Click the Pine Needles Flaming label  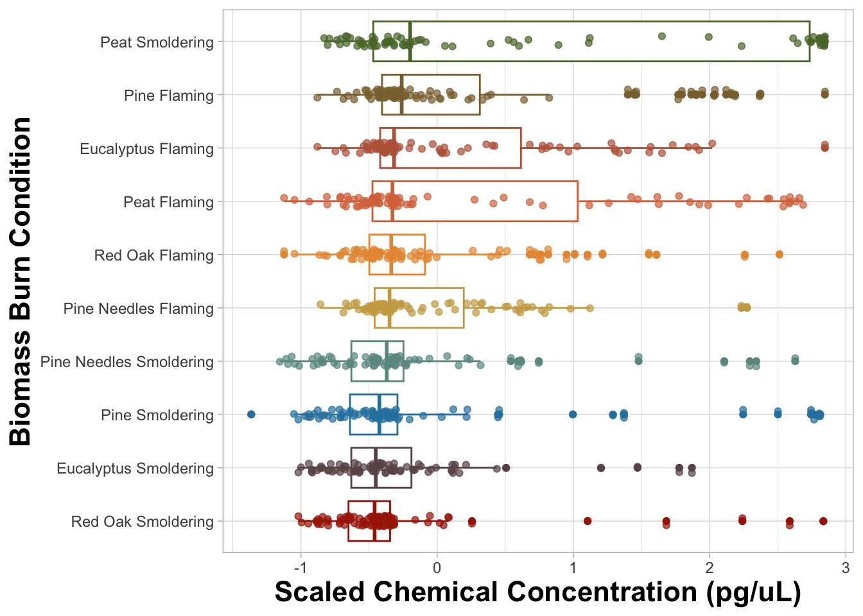[x=138, y=309]
